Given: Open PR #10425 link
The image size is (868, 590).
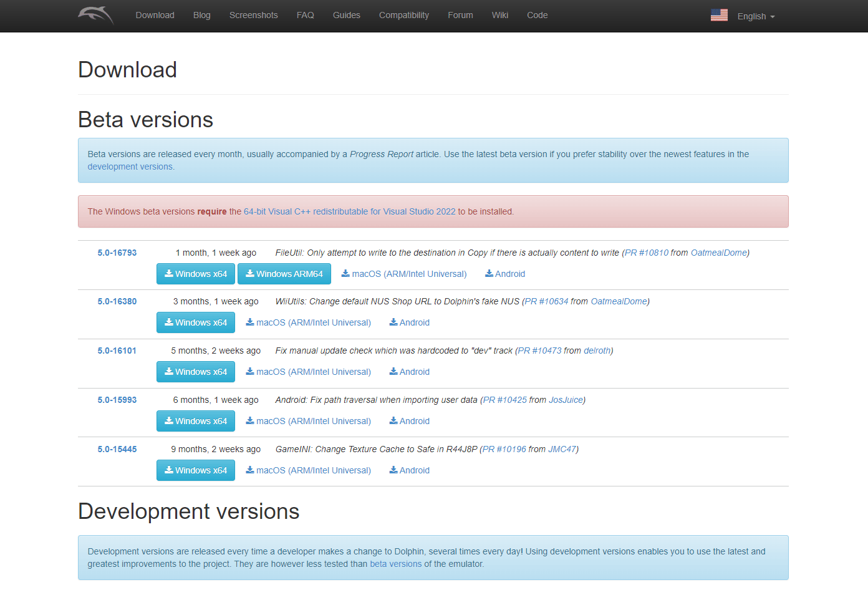Looking at the screenshot, I should point(505,400).
